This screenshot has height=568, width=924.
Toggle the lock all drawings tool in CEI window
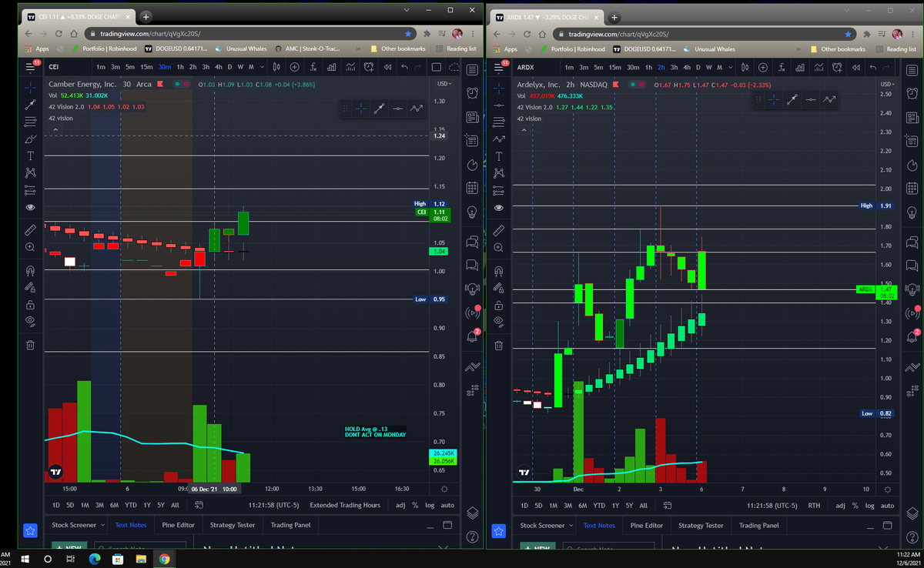pyautogui.click(x=30, y=305)
